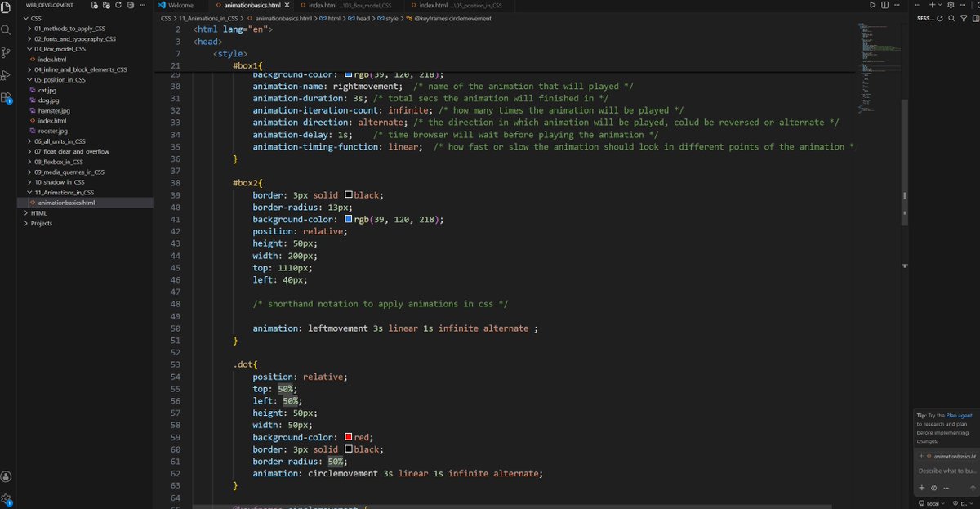The width and height of the screenshot is (980, 509).
Task: Open editor more actions ellipsis
Action: pos(896,5)
